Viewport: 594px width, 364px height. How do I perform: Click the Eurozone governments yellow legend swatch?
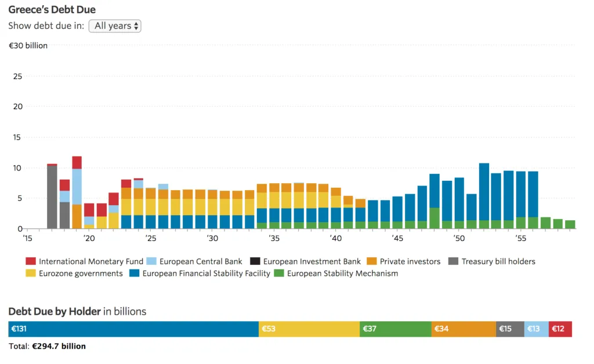(31, 273)
